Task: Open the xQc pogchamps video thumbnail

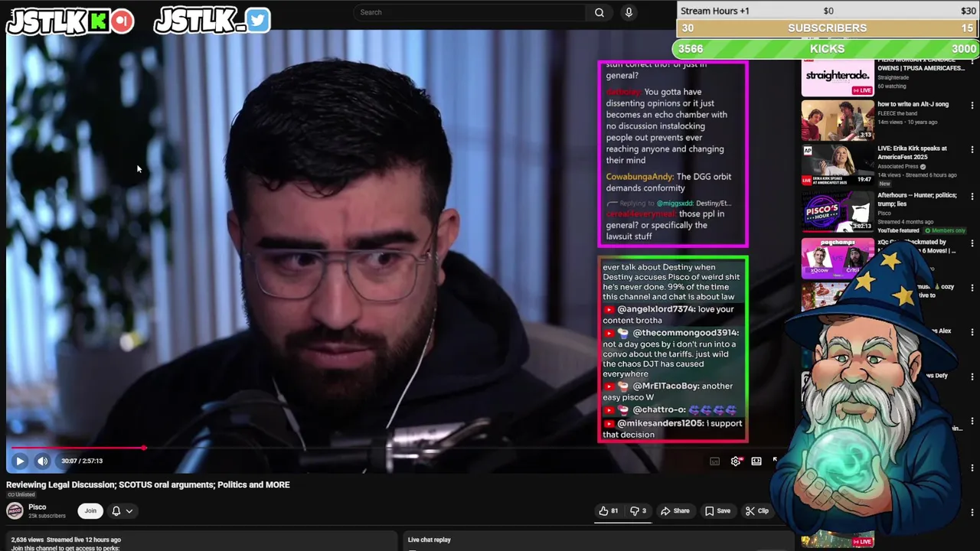Action: (838, 259)
